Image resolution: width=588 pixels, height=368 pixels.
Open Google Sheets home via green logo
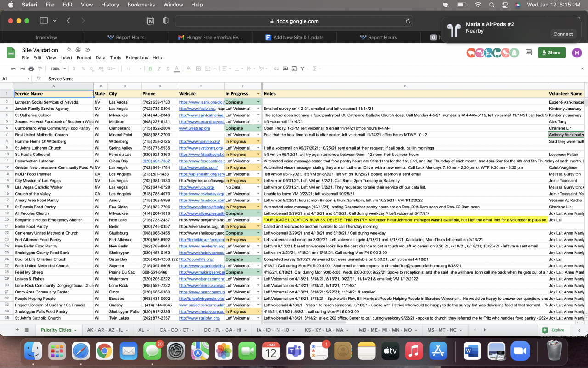[x=11, y=53]
